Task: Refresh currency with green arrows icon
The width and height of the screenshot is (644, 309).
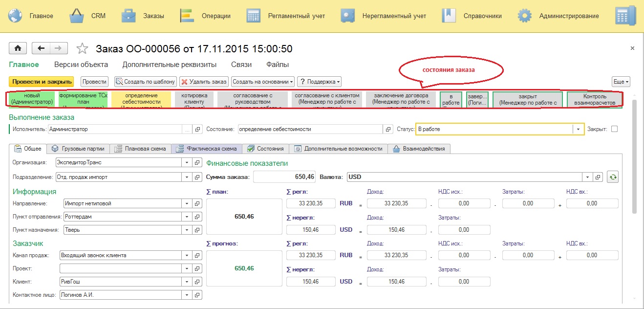Action: [x=613, y=177]
